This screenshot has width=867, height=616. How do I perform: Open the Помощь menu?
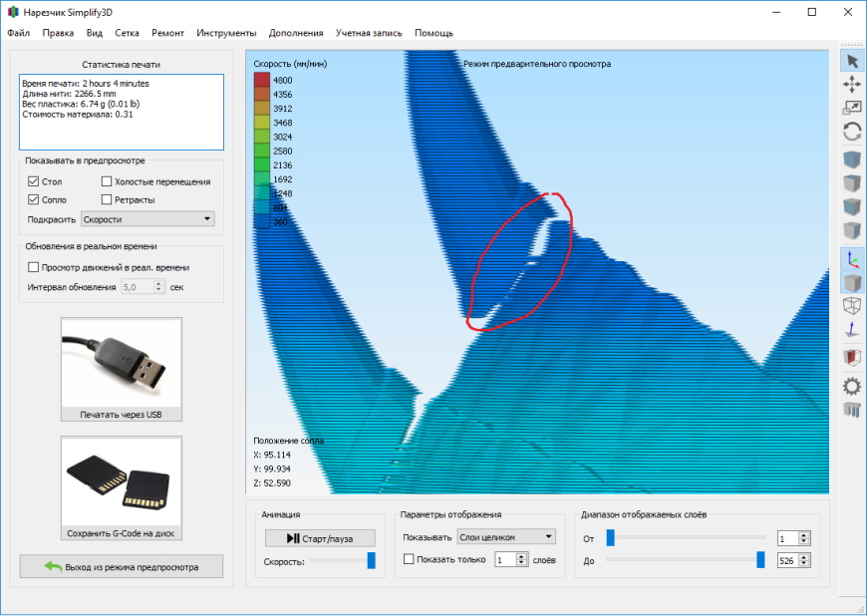click(x=434, y=33)
